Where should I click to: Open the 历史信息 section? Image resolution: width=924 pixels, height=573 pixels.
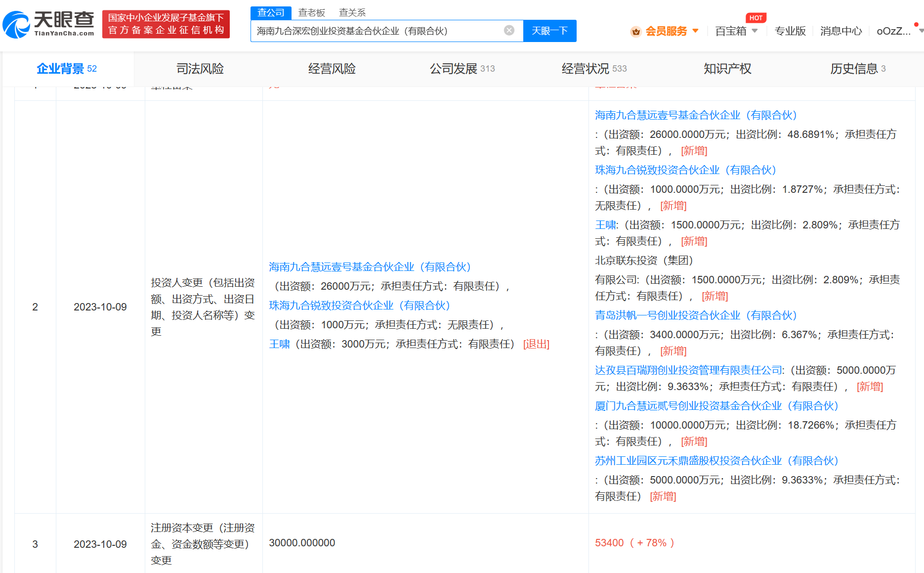pos(858,69)
